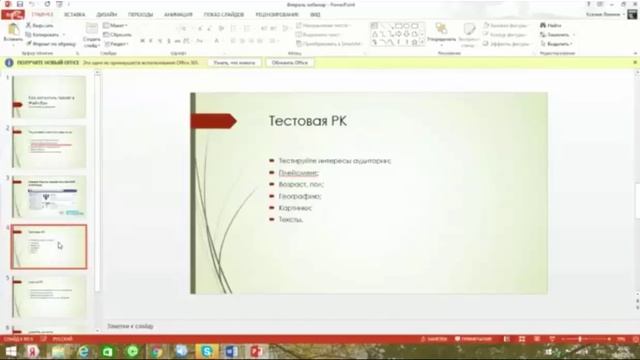Viewport: 640px width, 360px height.
Task: Select slide 3 thumbnail with screenshot
Action: pos(49,197)
